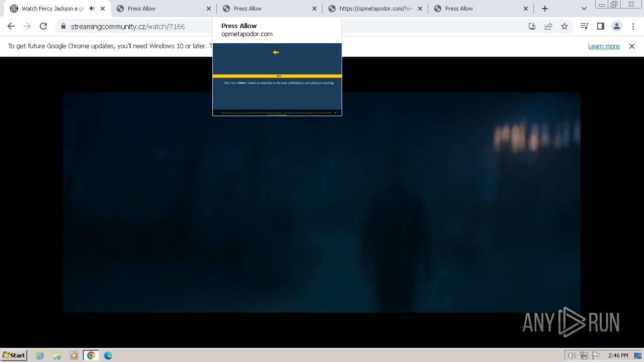Select Chrome in the taskbar
Screen dimensions: 644x362
point(91,355)
